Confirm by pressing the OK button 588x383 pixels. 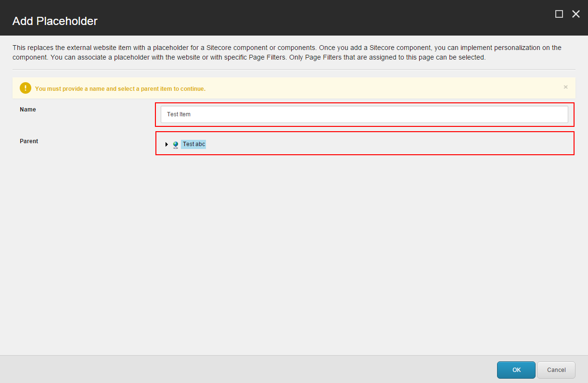(516, 370)
